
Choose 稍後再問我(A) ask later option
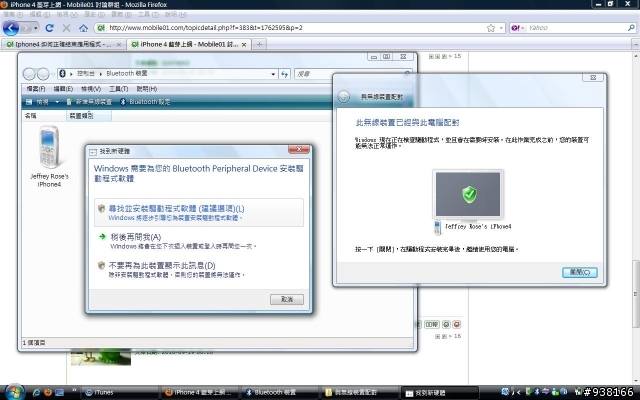[x=199, y=241]
